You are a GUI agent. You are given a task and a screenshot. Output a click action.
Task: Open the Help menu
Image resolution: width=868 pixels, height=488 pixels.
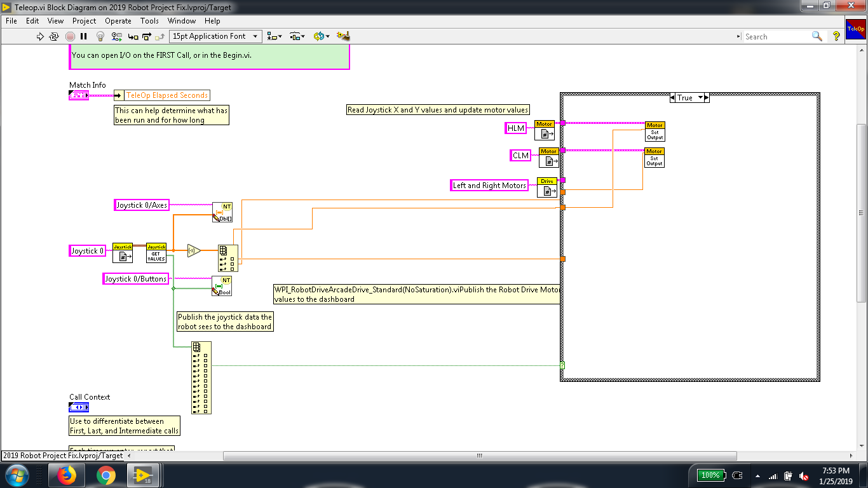(212, 21)
